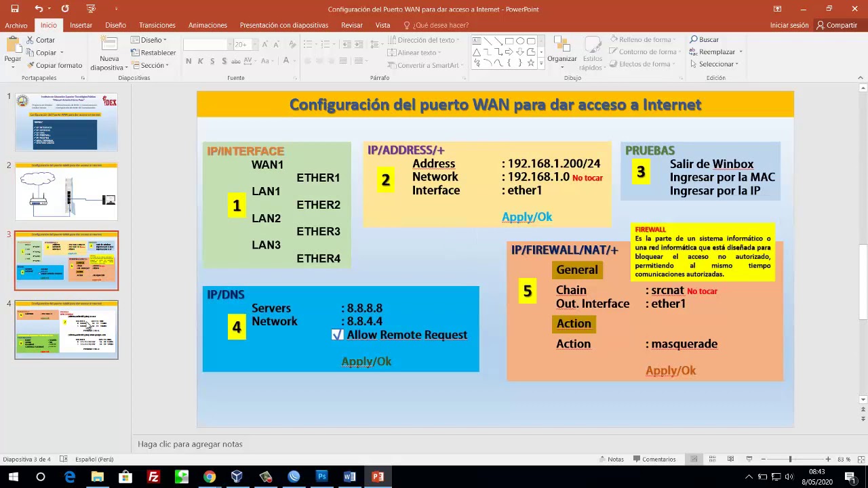Click the Redo/Repeat icon

point(65,9)
